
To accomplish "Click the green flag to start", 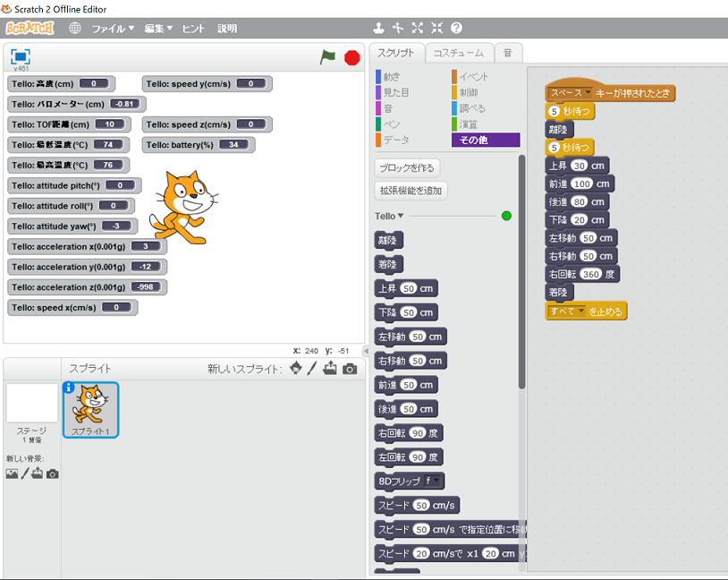I will click(327, 57).
